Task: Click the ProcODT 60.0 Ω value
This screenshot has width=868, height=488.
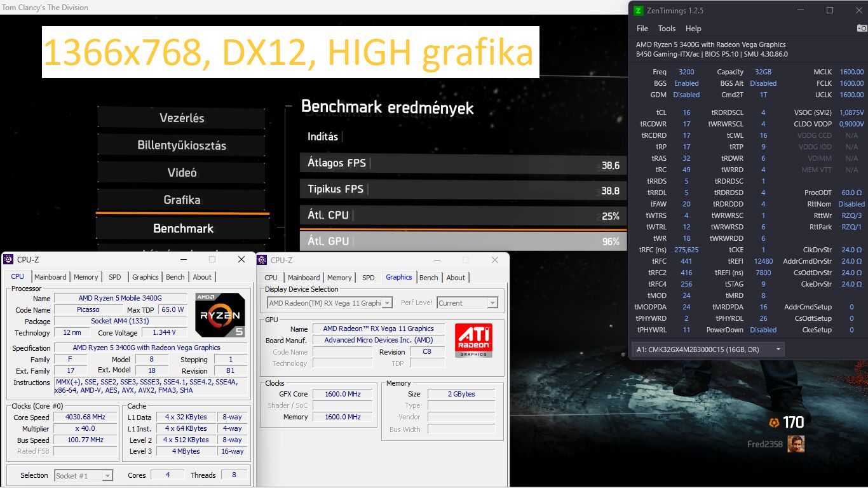Action: pyautogui.click(x=851, y=193)
